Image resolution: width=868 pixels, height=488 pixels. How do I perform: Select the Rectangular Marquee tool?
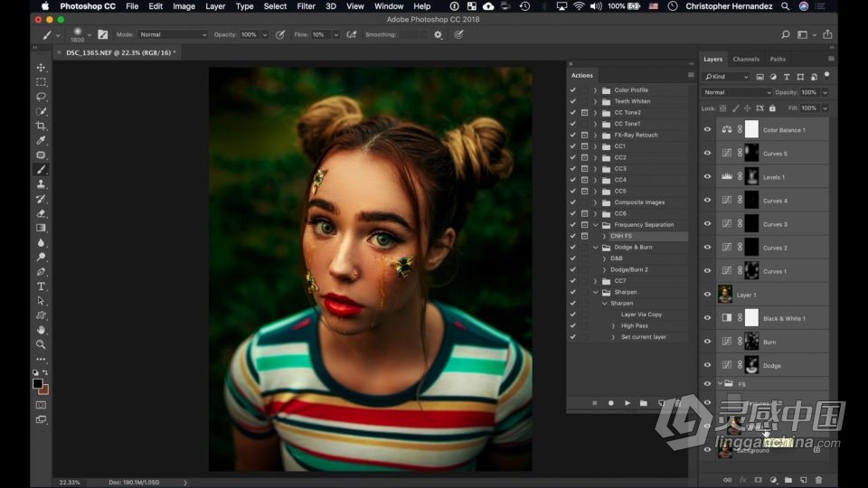(41, 82)
